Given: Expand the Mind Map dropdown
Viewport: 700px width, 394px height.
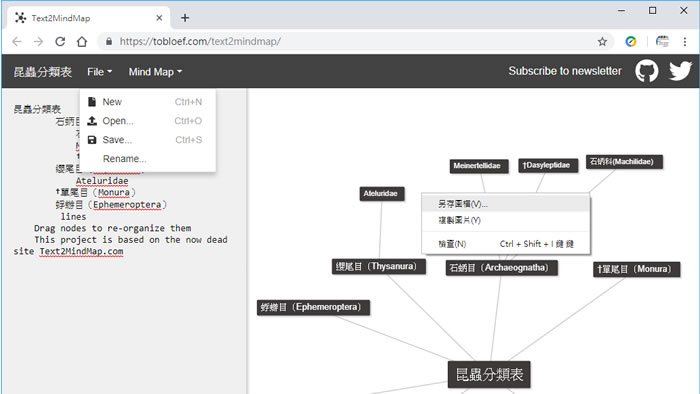Looking at the screenshot, I should point(155,72).
